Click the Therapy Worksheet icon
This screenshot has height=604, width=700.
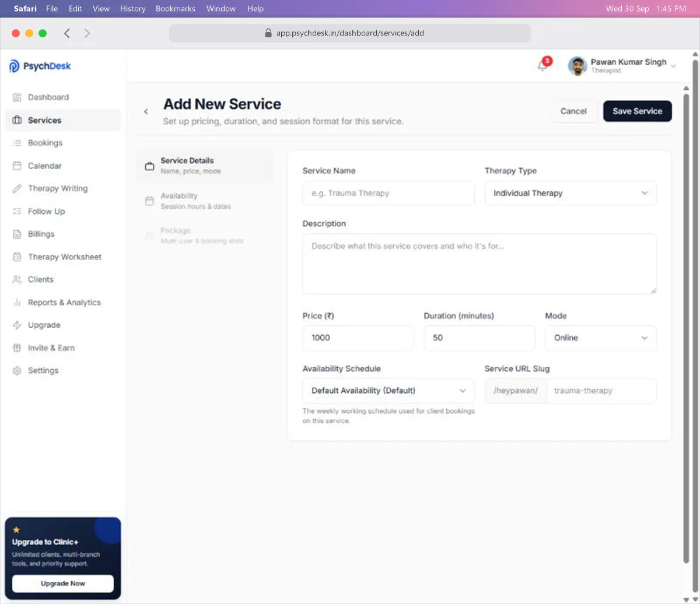coord(17,257)
